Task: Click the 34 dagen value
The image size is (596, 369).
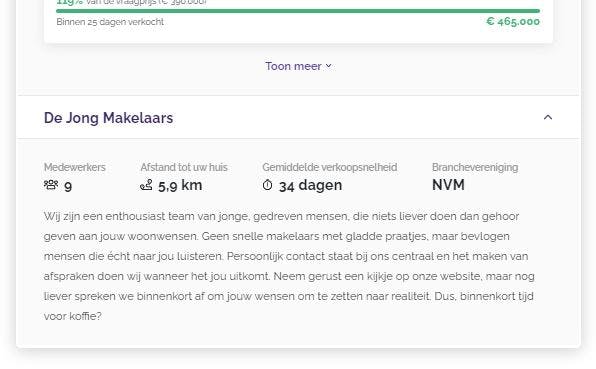Action: click(311, 185)
